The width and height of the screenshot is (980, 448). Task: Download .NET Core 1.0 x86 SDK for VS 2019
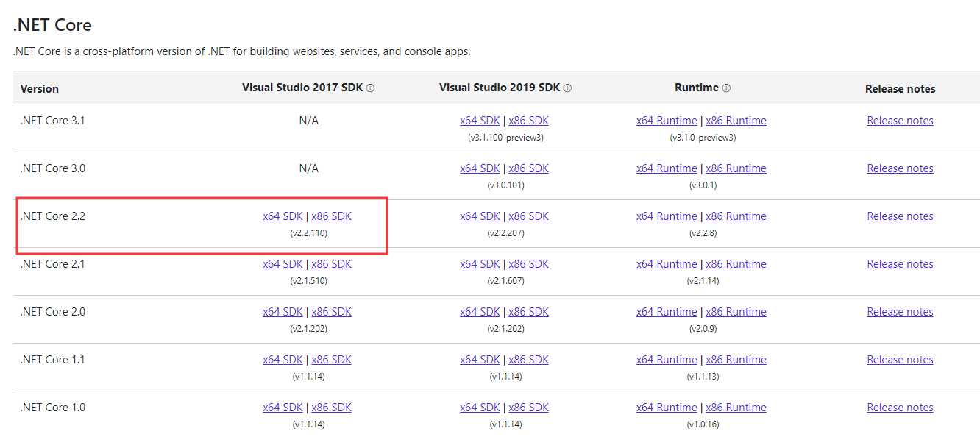coord(528,408)
